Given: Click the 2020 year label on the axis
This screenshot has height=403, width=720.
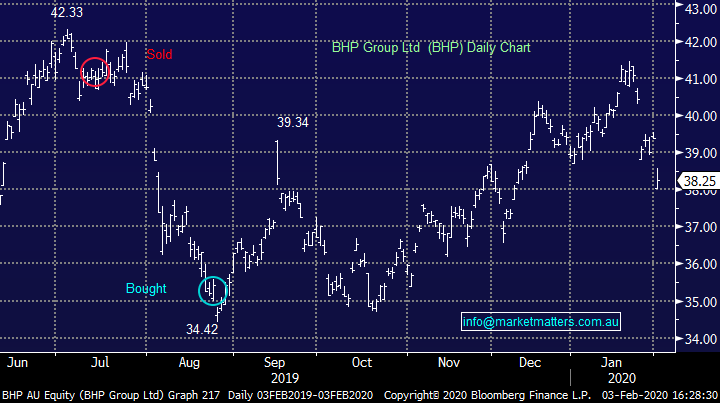Looking at the screenshot, I should click(x=622, y=379).
